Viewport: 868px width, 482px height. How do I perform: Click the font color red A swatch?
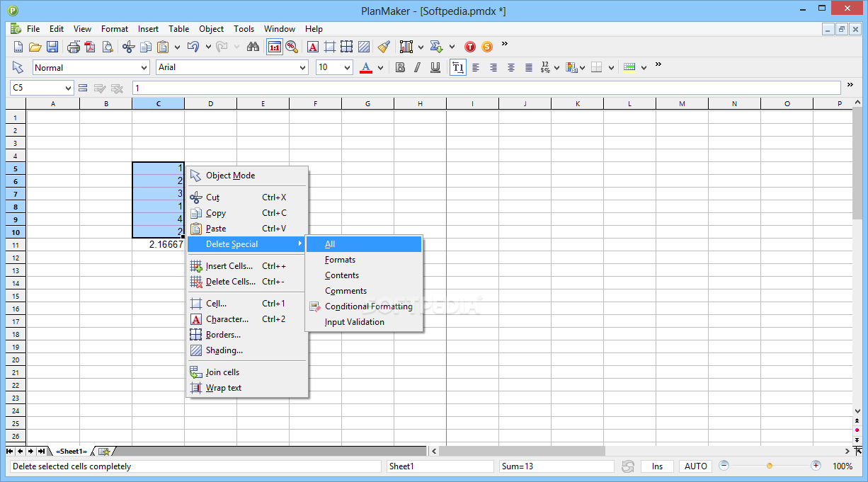(x=365, y=67)
